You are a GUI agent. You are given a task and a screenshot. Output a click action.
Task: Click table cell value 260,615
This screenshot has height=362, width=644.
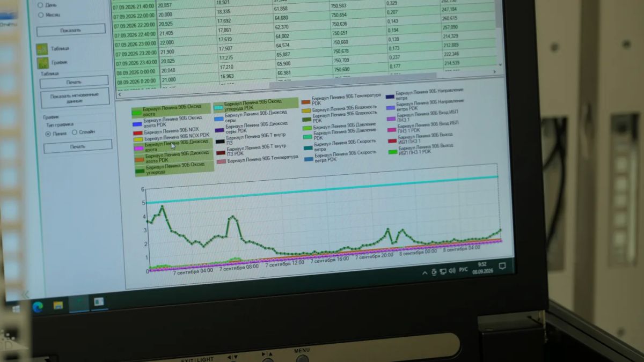tap(449, 18)
